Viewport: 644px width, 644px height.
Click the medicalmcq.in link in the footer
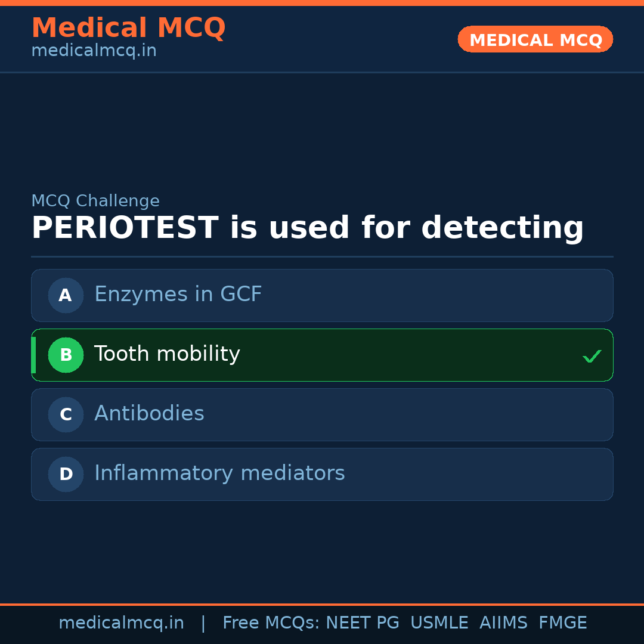(x=121, y=623)
